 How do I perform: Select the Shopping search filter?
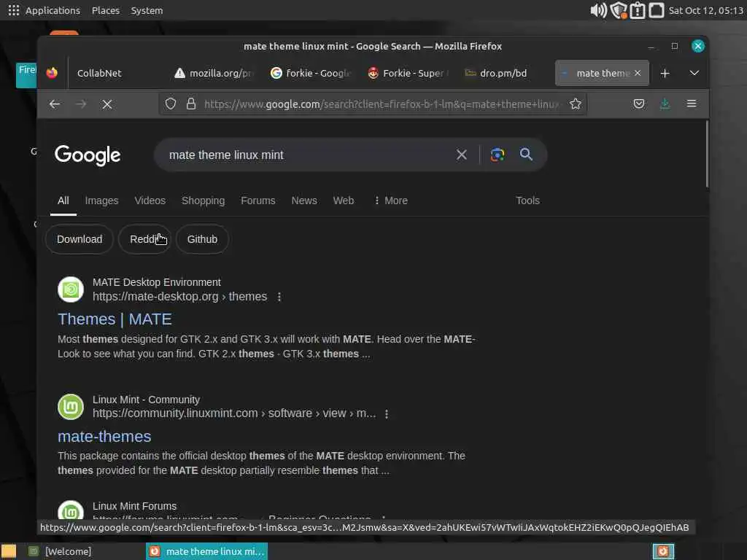point(203,201)
